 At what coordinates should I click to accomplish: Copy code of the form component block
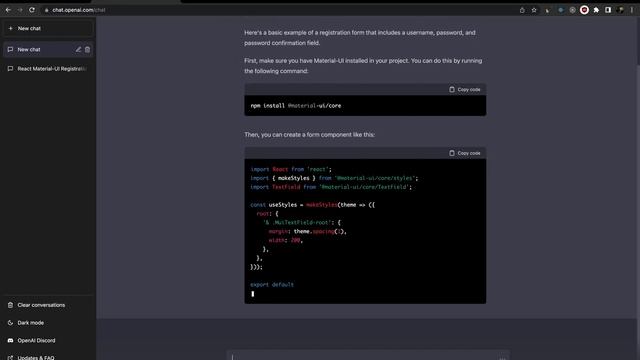[x=464, y=153]
